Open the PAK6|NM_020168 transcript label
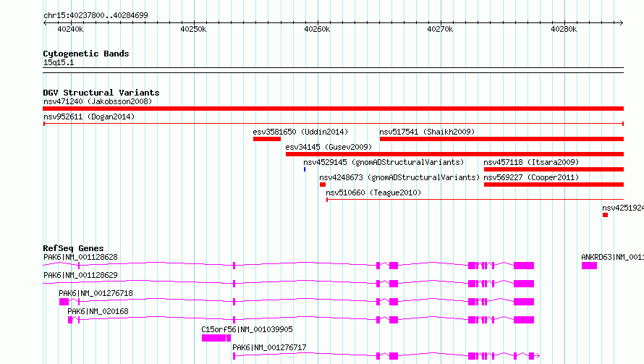This screenshot has height=364, width=644. [x=98, y=311]
